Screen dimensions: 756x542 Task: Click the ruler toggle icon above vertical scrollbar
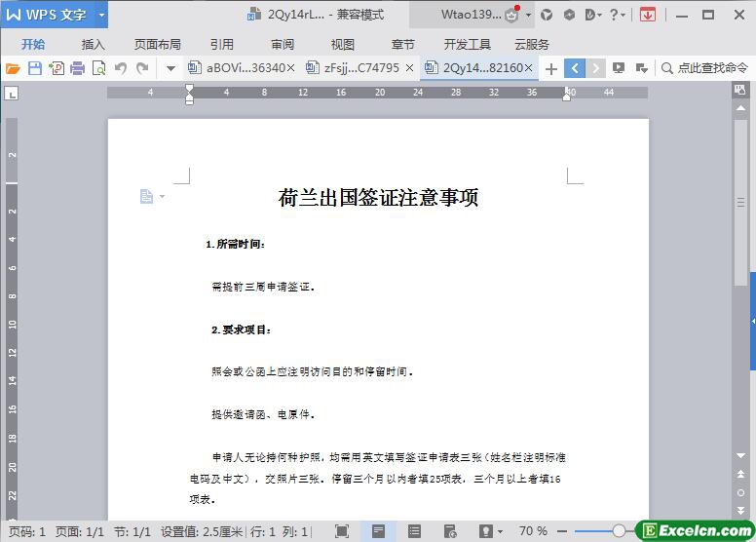click(x=739, y=90)
